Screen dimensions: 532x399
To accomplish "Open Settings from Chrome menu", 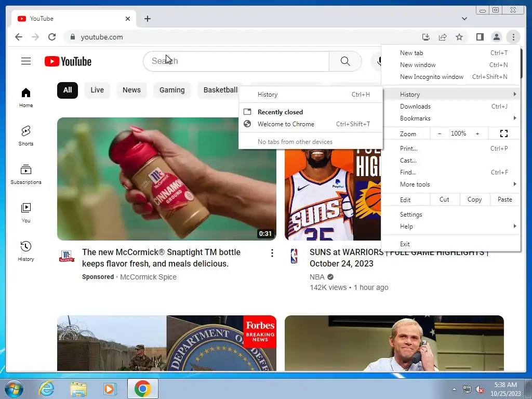I will [451, 215].
